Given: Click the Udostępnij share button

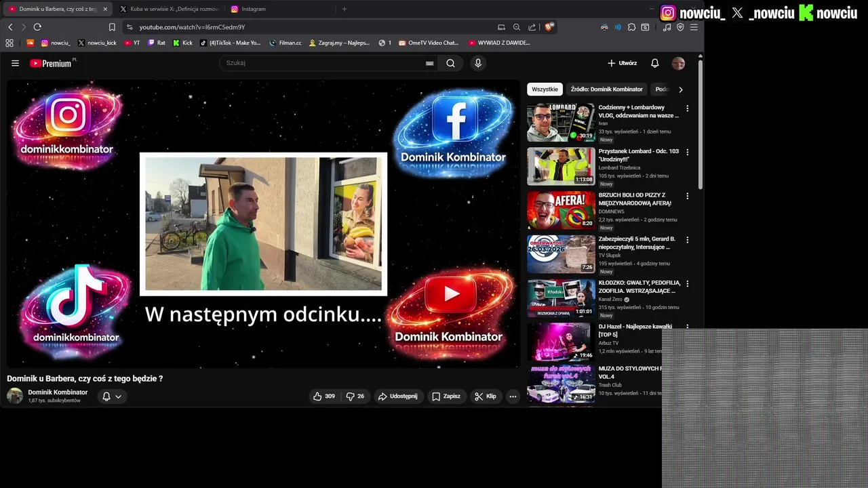Looking at the screenshot, I should pos(398,396).
